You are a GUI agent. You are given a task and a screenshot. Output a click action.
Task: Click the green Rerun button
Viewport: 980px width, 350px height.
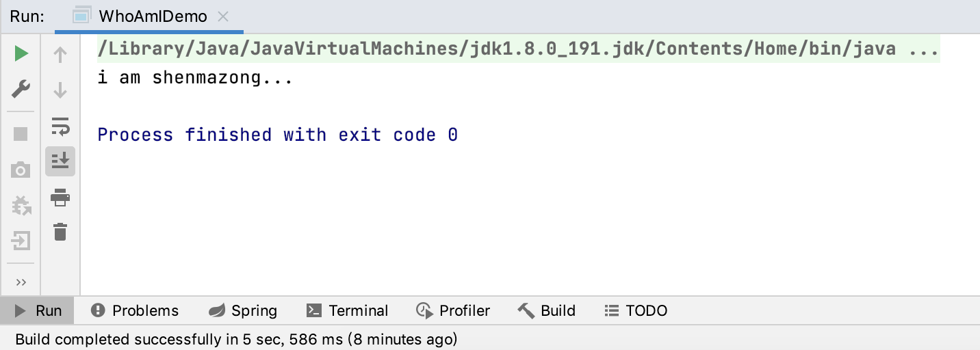[x=21, y=54]
